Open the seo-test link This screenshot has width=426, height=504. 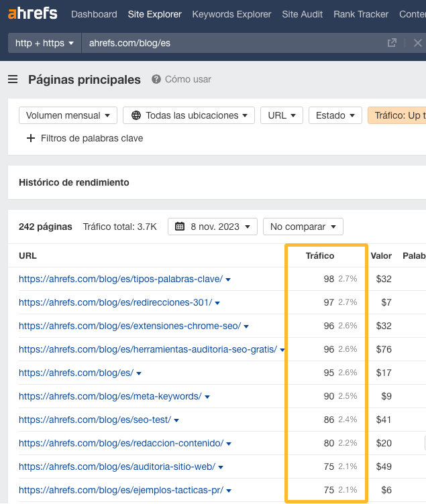tap(95, 420)
